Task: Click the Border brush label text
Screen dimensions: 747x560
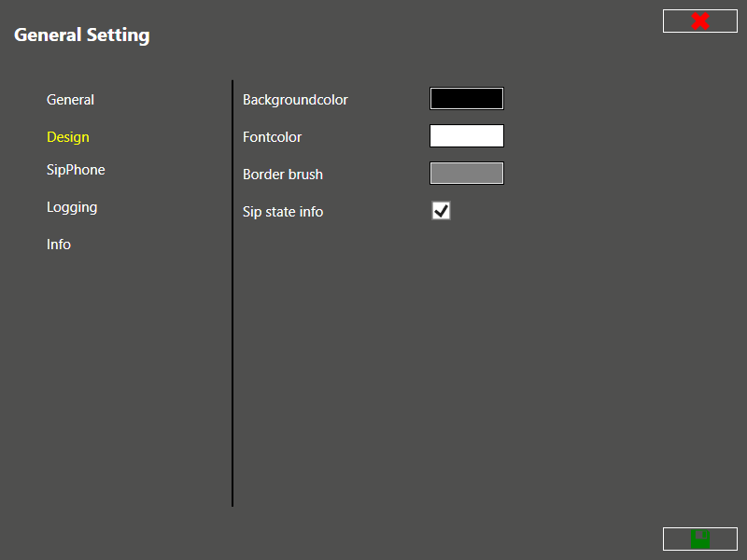Action: [x=283, y=175]
